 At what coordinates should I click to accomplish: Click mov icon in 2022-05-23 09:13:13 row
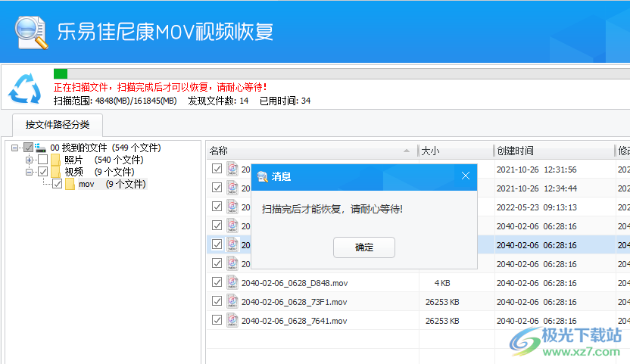232,207
